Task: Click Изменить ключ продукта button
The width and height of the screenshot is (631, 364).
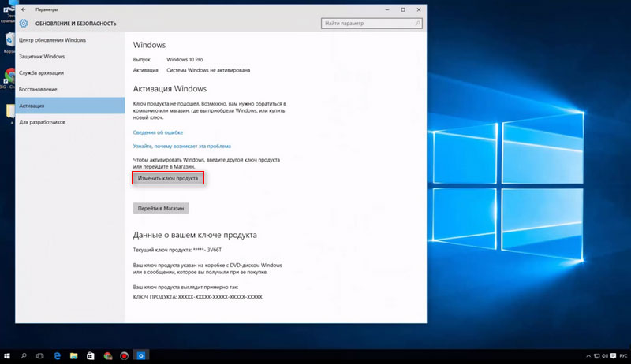Action: point(168,178)
